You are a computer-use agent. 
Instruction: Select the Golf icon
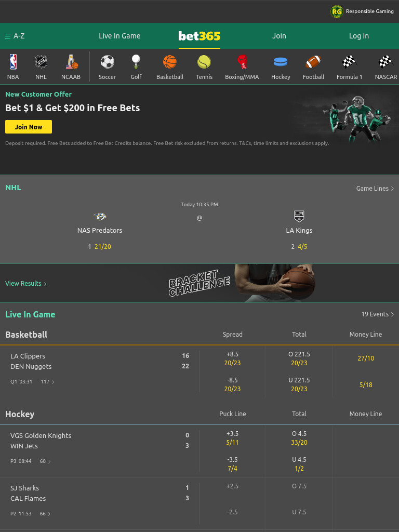136,62
